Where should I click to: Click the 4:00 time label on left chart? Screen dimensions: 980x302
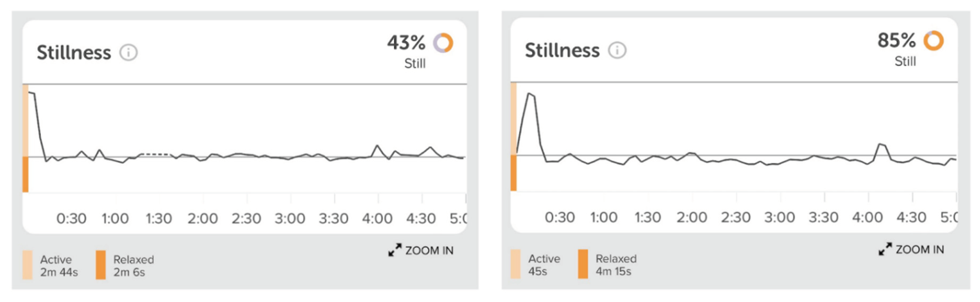[377, 219]
